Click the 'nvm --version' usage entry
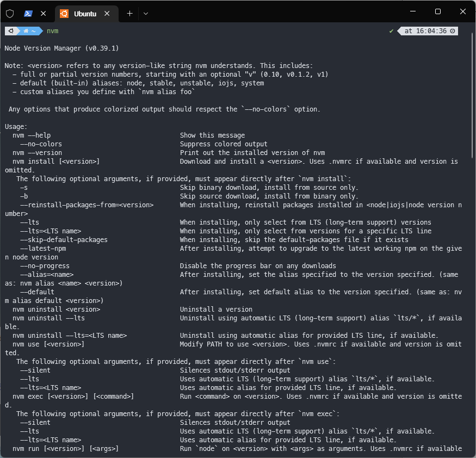This screenshot has width=476, height=458. click(x=37, y=153)
